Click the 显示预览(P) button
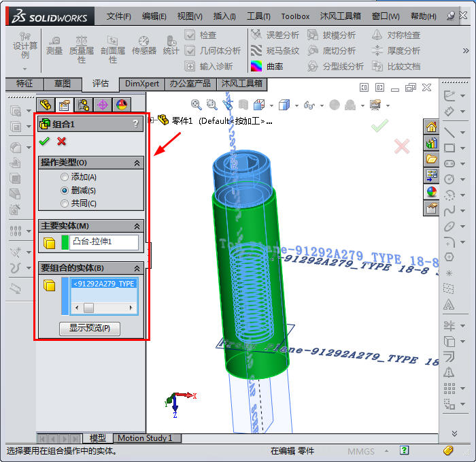This screenshot has height=462, width=476. (90, 329)
